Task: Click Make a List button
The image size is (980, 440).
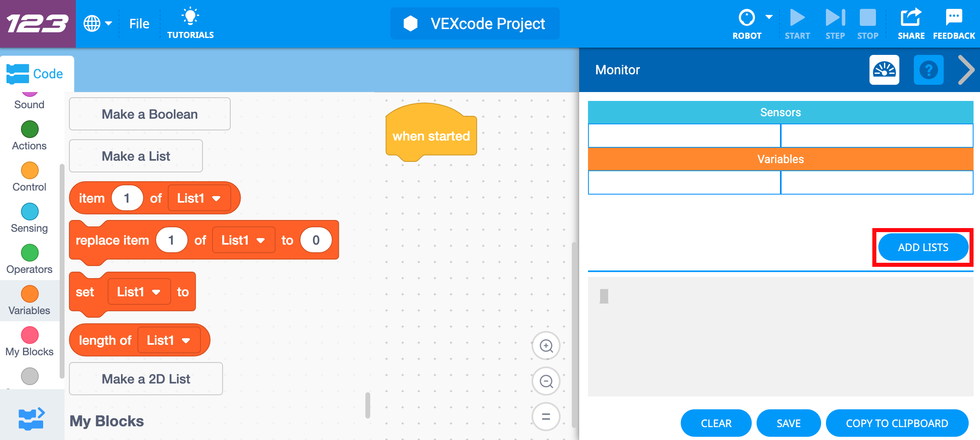Action: pos(136,156)
